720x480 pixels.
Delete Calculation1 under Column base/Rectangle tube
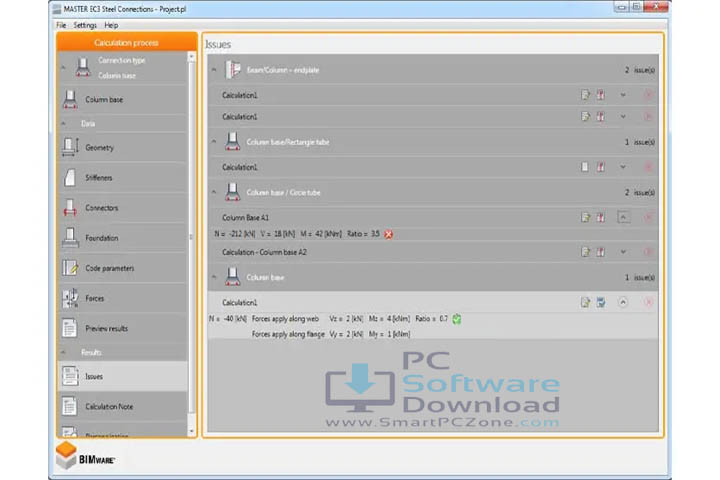coord(648,167)
